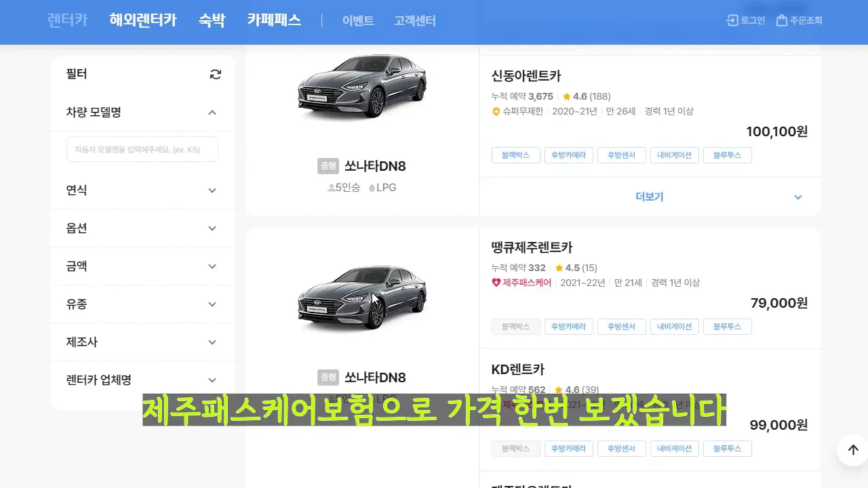The height and width of the screenshot is (488, 868).
Task: Click the lower 쏘나타DN8 model name
Action: (375, 378)
